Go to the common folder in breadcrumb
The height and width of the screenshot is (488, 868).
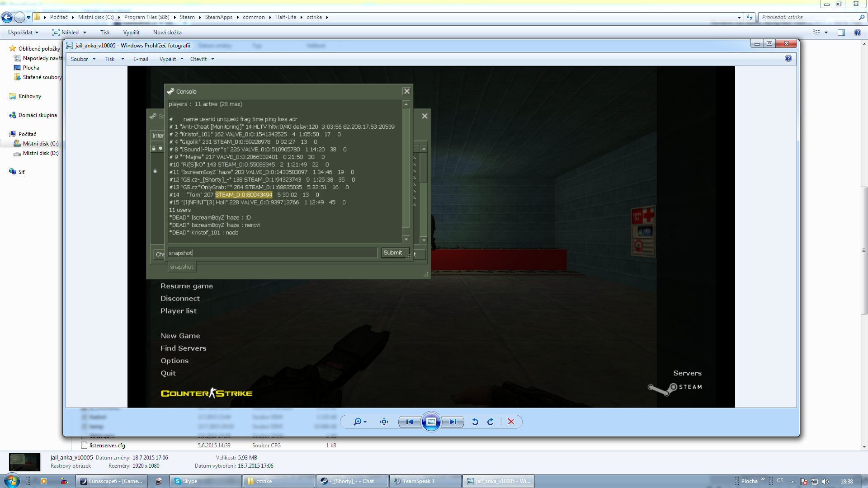pyautogui.click(x=254, y=17)
